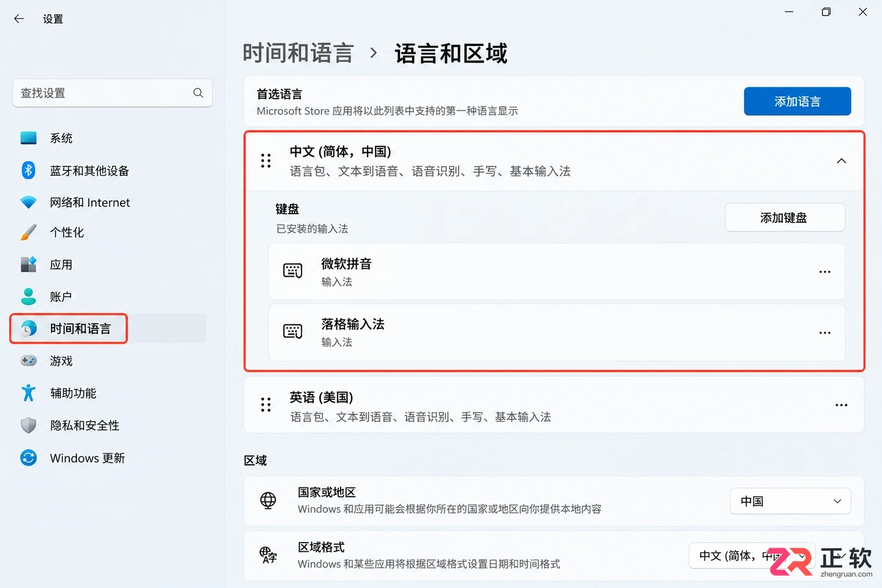Click the search magnifier icon
Screen dimensions: 882x588
(198, 93)
